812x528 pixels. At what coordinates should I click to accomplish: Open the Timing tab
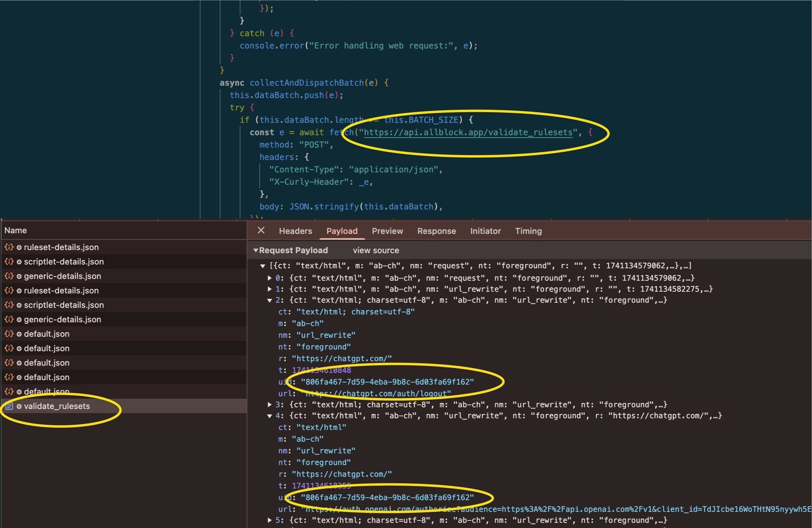(528, 231)
